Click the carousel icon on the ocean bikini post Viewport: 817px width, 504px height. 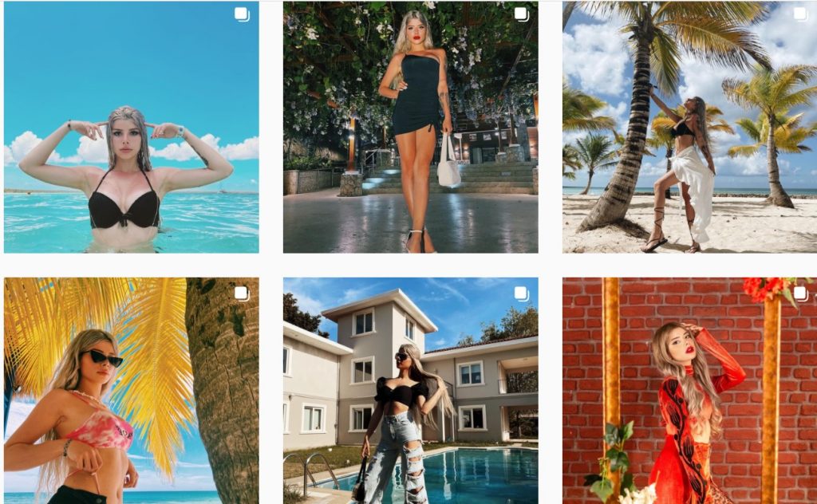click(x=242, y=14)
